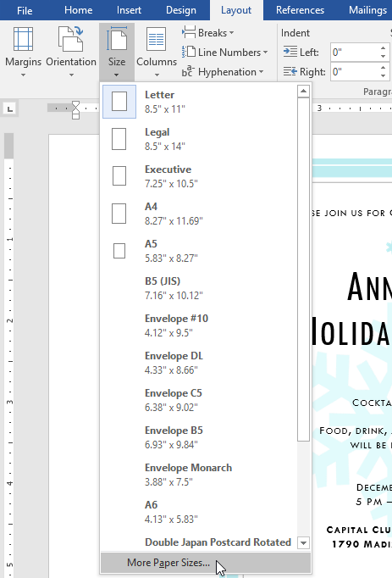Open the Columns menu
The height and width of the screenshot is (578, 392).
tap(157, 52)
